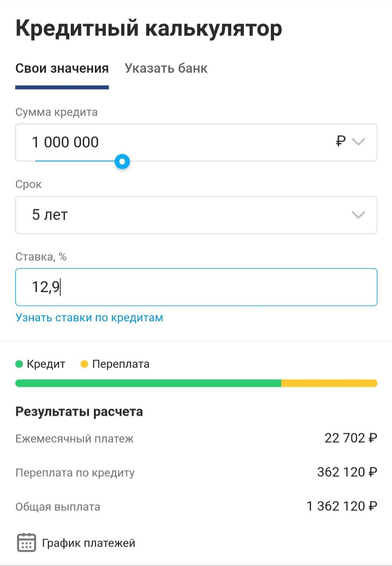Click the green Кредит legend dot

point(18,364)
